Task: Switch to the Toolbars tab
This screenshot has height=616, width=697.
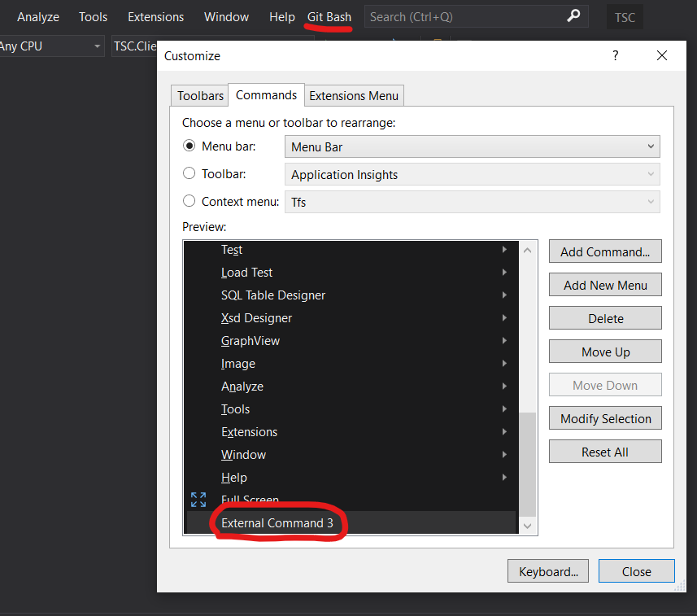Action: click(x=198, y=95)
